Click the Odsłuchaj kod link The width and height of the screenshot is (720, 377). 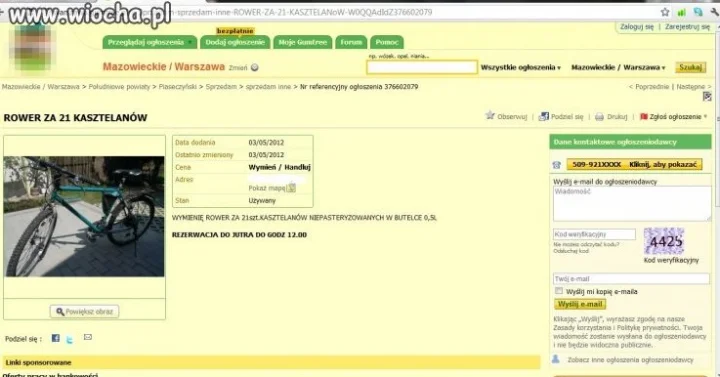[571, 251]
